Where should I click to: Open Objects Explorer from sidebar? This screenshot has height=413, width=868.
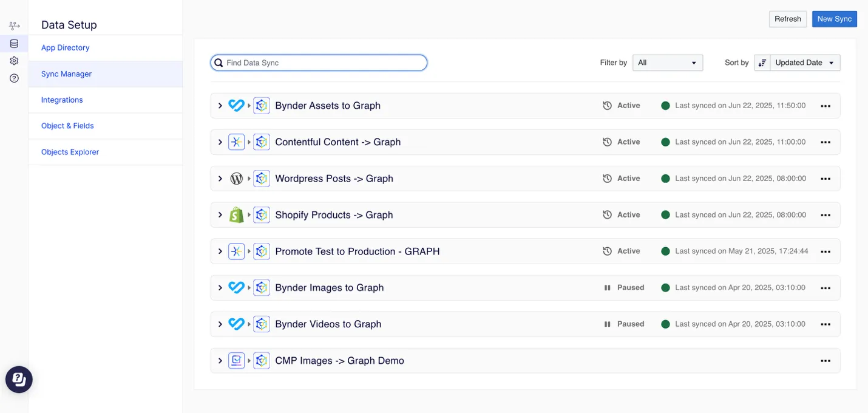tap(70, 152)
